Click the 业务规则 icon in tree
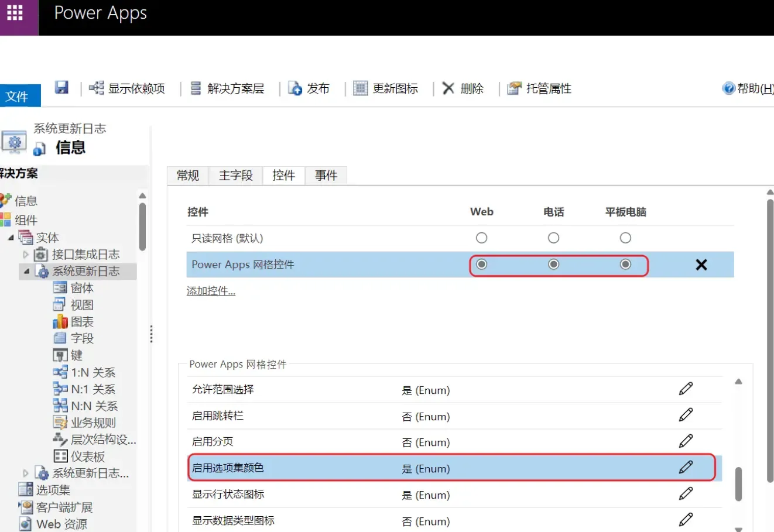The width and height of the screenshot is (774, 532). pyautogui.click(x=60, y=423)
